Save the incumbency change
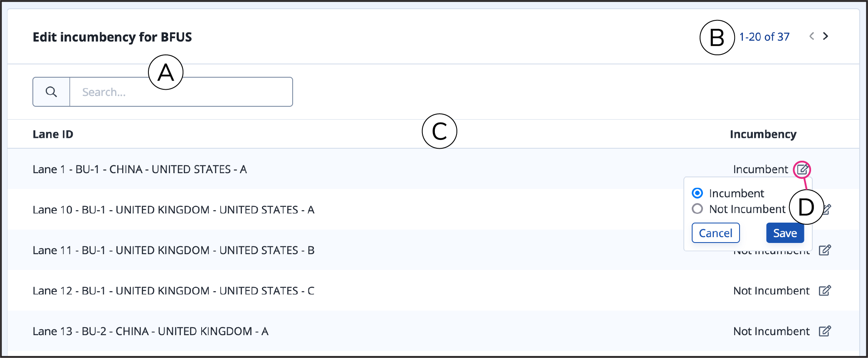This screenshot has width=868, height=358. coord(785,233)
